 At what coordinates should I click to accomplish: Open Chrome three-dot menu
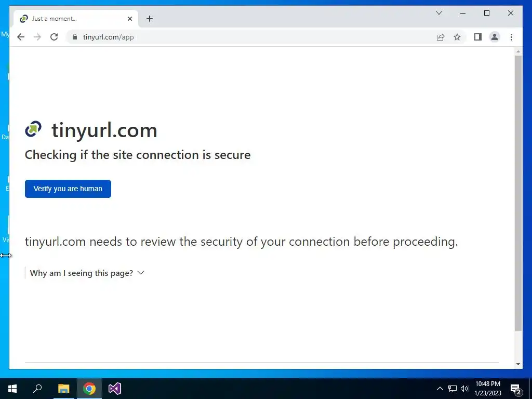[511, 37]
